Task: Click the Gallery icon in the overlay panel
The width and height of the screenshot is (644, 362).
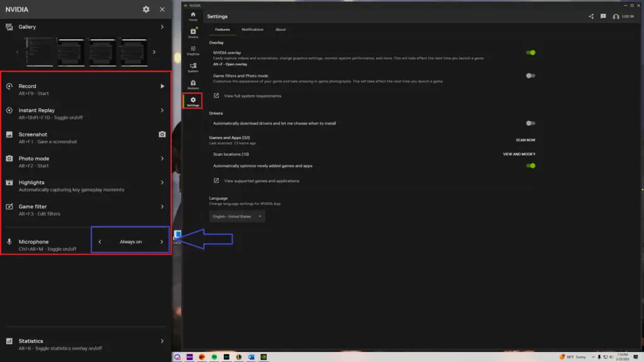Action: (x=9, y=26)
